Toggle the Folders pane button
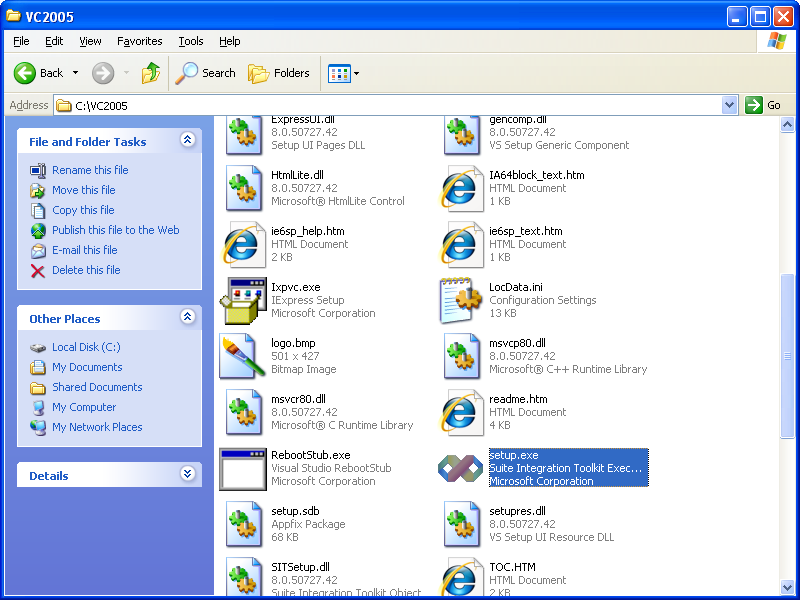This screenshot has height=600, width=800. pos(279,73)
